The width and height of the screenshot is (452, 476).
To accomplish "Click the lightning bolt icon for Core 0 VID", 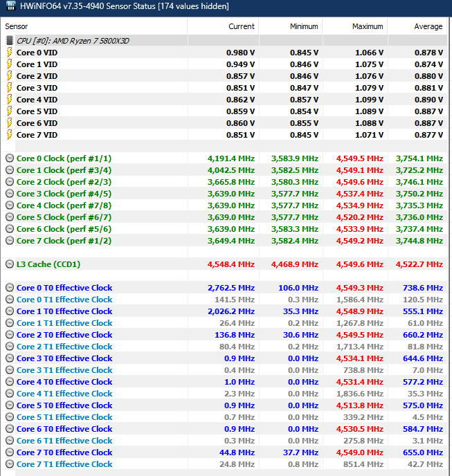I will [x=10, y=52].
